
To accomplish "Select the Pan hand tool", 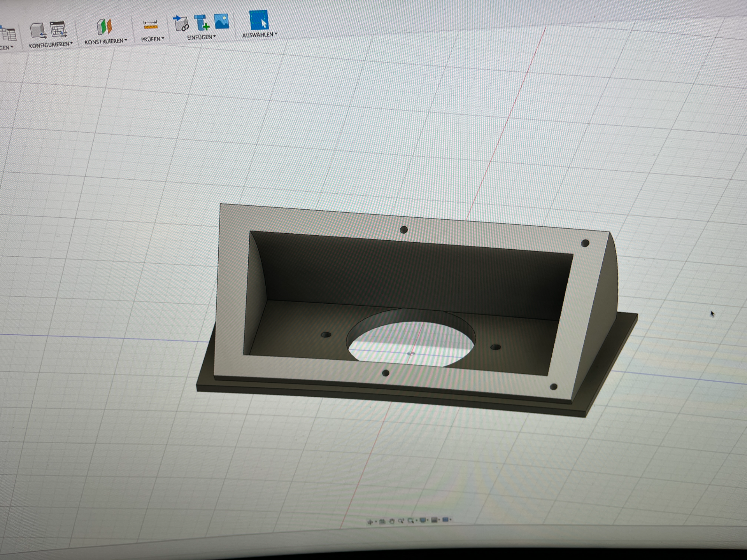I will point(392,521).
